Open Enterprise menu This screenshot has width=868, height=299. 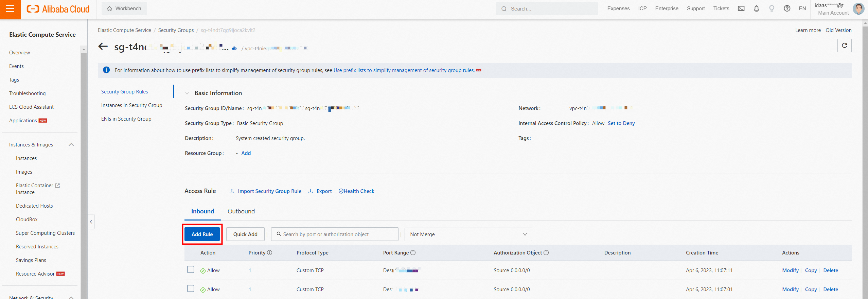(x=667, y=8)
